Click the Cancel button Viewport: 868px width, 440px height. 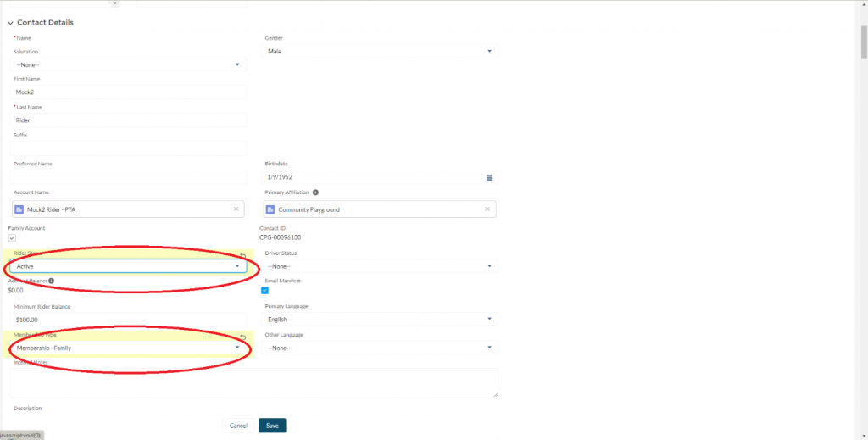pos(238,426)
